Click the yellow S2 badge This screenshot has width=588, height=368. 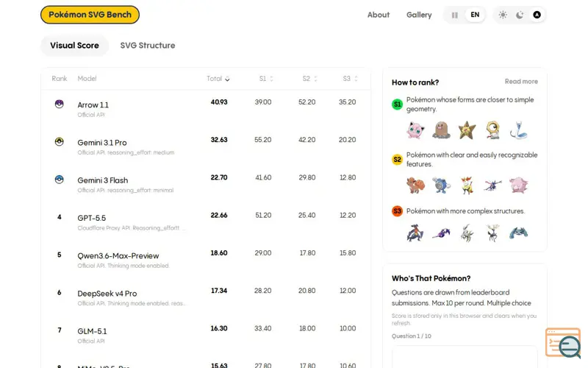[x=397, y=159]
